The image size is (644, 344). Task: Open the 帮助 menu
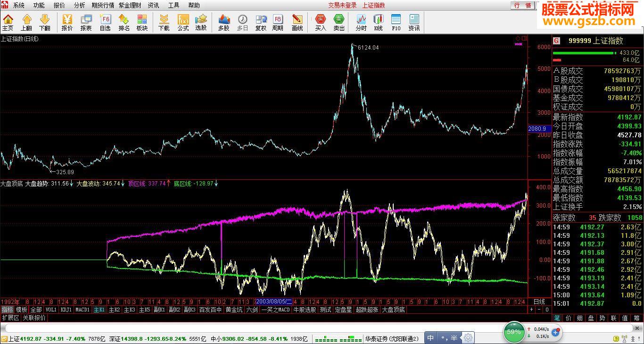click(x=194, y=5)
